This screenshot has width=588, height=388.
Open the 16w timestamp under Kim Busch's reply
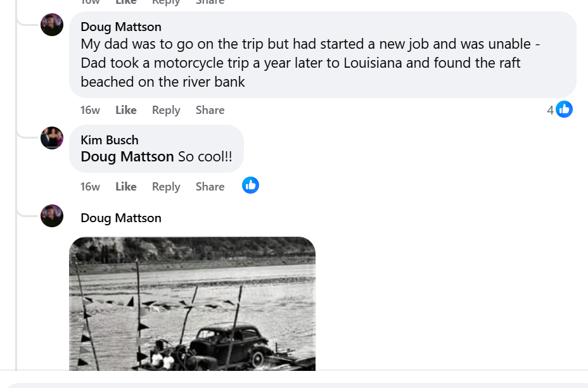(90, 187)
